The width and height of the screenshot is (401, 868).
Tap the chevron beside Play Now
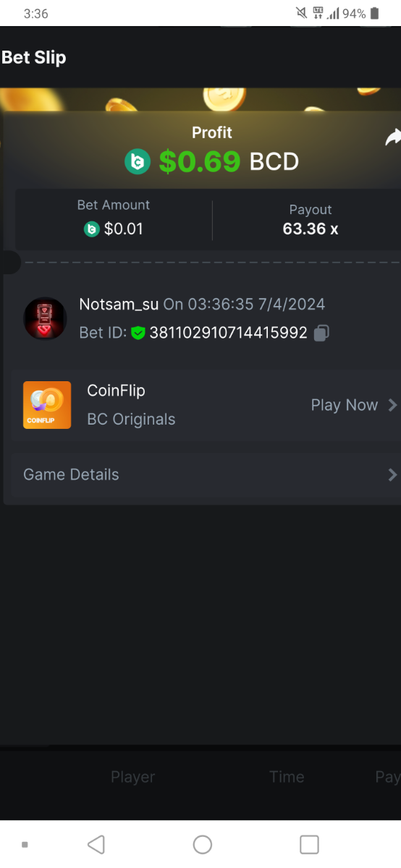393,405
